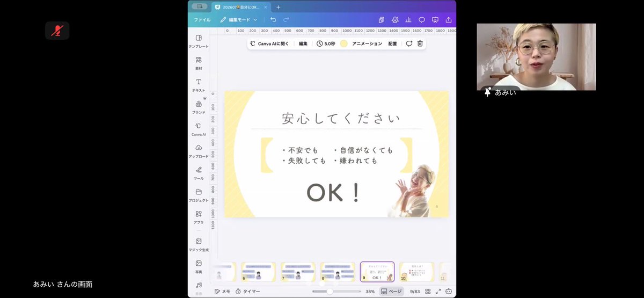Set the page duration 5.0秒
The image size is (644, 298).
(326, 43)
